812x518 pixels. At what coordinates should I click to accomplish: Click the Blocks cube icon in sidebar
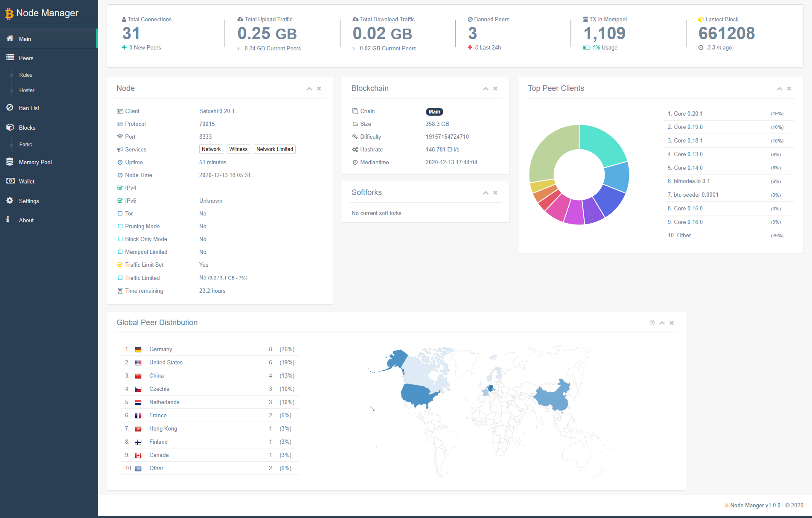[x=10, y=128]
